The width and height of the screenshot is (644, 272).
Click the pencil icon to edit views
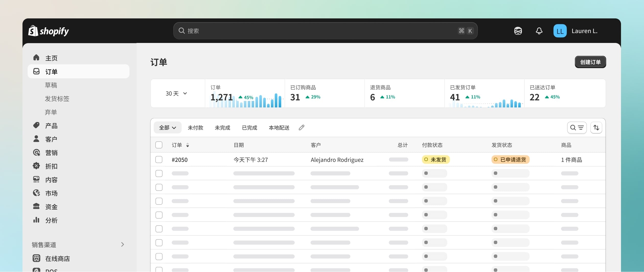[x=302, y=127]
